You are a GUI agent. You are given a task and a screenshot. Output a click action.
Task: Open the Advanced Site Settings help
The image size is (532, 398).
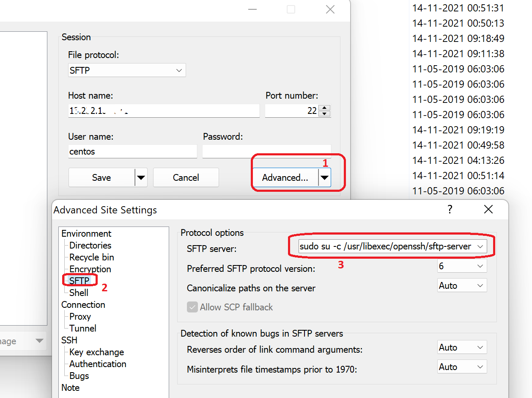point(450,209)
